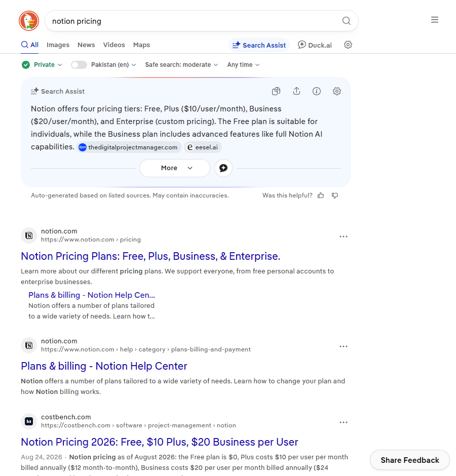Open Search Assist panel settings gear
Viewport: 456px width, 476px height.
coord(336,91)
